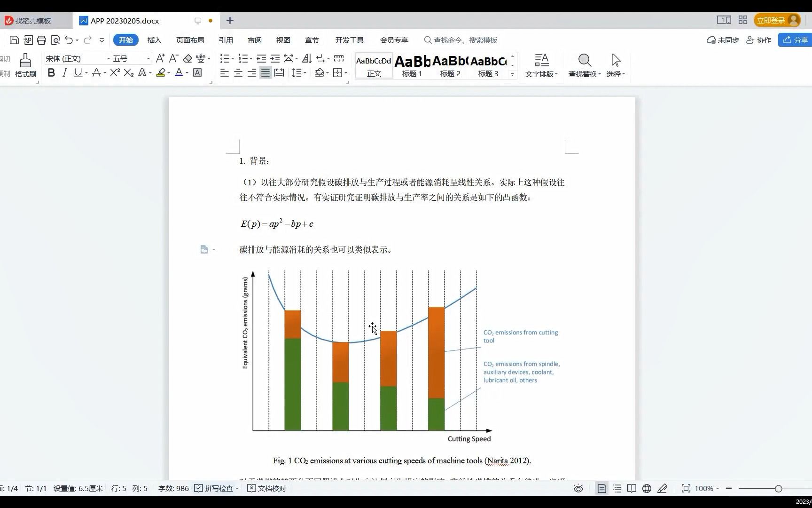Decrease paragraph indent
The width and height of the screenshot is (812, 508).
click(x=261, y=58)
